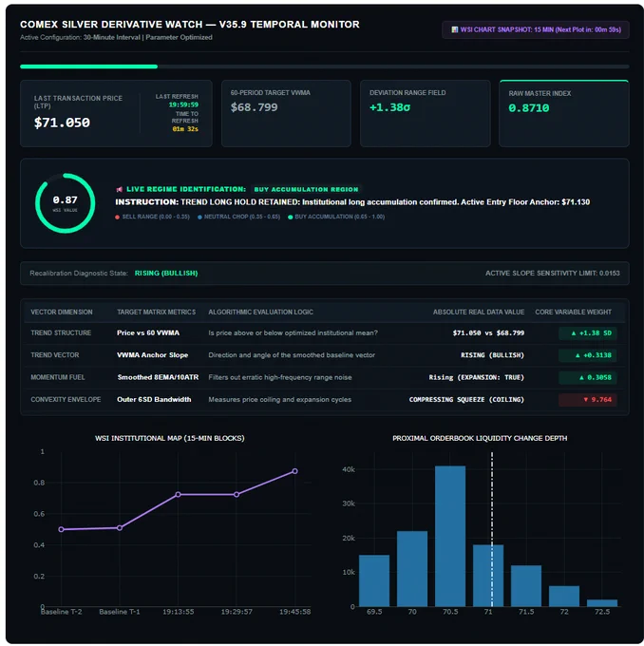644x646 pixels.
Task: Click WSI line point at 19:13:55
Action: [178, 494]
